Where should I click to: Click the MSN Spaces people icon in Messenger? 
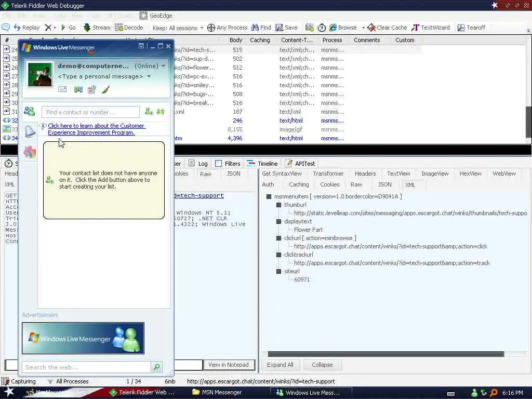(78, 89)
